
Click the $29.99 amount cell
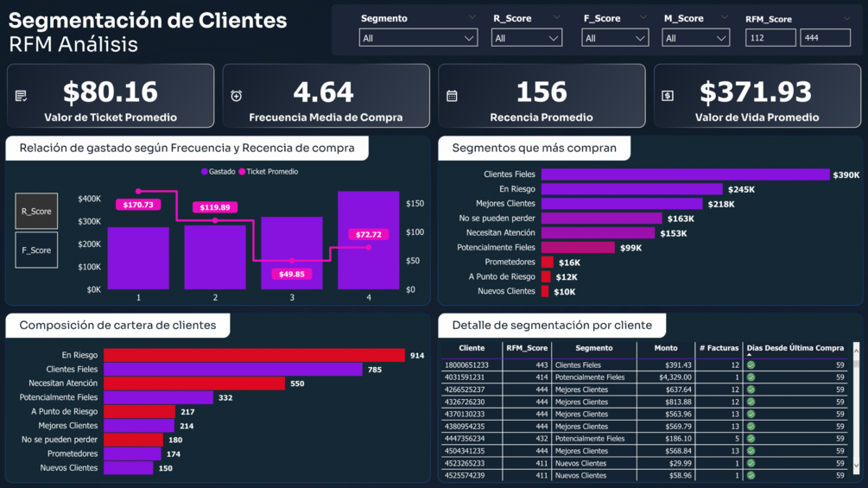(681, 464)
